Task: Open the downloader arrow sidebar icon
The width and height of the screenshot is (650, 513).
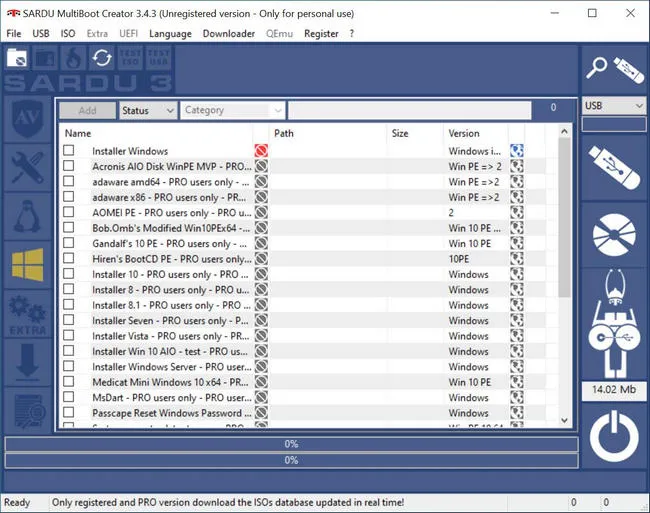Action: [x=27, y=362]
